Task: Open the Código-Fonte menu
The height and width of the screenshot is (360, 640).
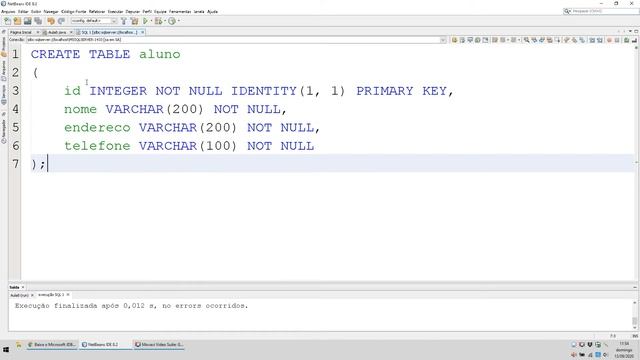Action: pos(73,11)
